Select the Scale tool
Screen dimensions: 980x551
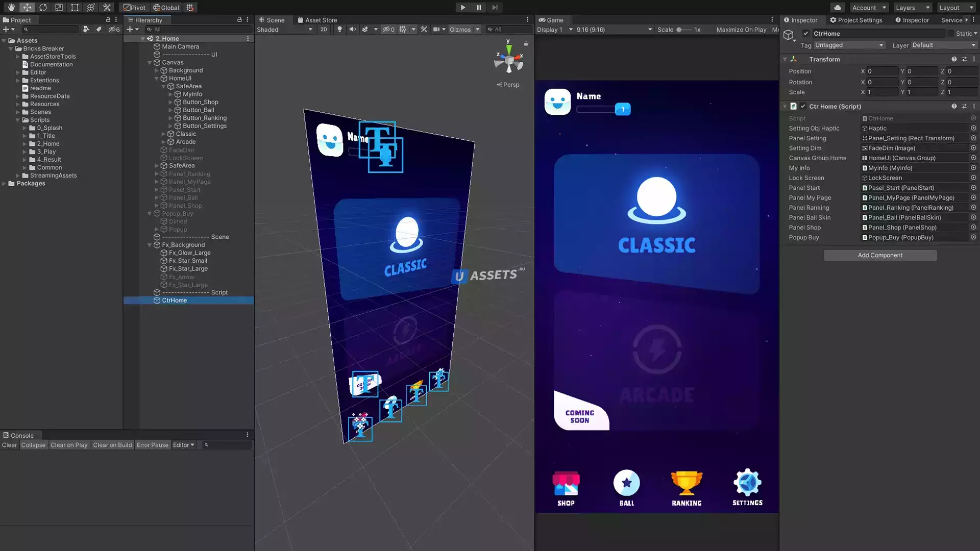point(59,8)
